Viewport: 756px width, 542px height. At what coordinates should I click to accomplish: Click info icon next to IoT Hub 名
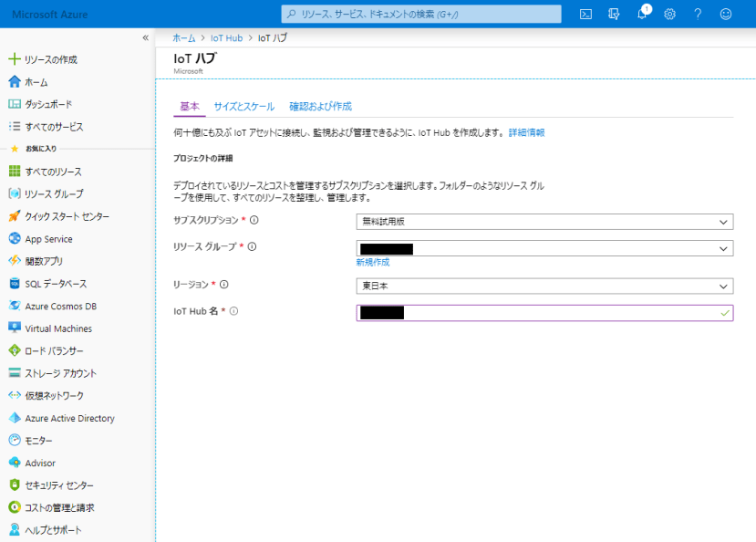[233, 311]
